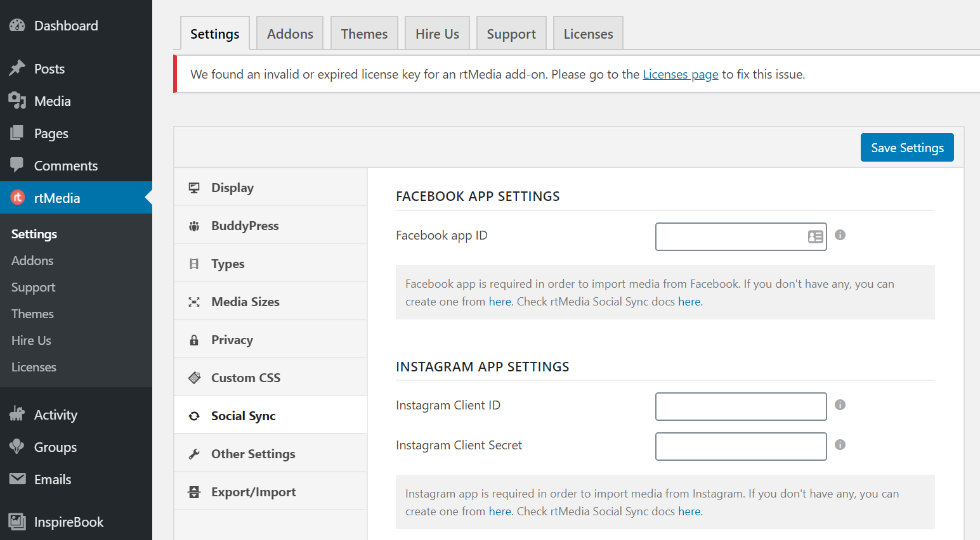
Task: Click the Groups icon in sidebar
Action: click(x=17, y=446)
